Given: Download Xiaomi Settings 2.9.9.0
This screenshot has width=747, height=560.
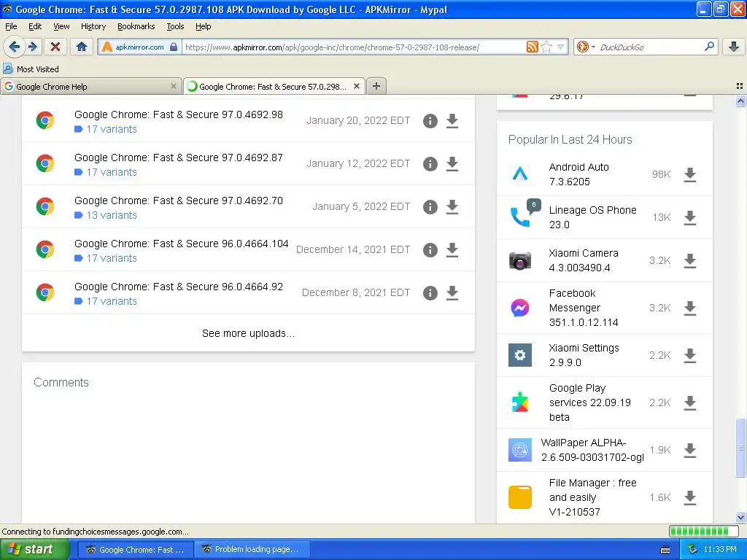Looking at the screenshot, I should [x=690, y=355].
